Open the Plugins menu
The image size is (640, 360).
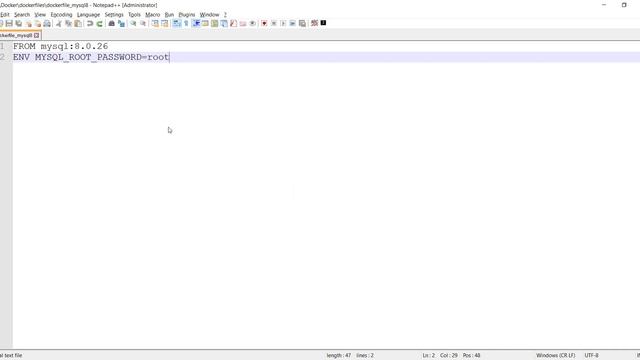pos(187,15)
